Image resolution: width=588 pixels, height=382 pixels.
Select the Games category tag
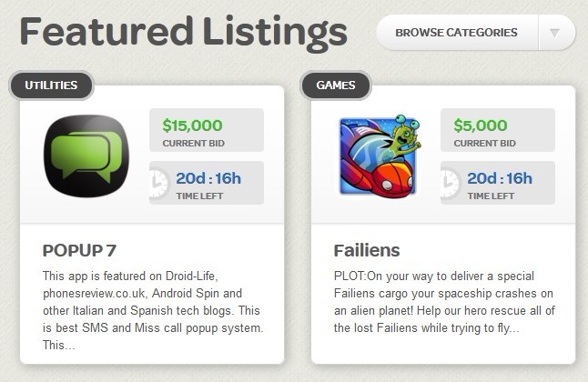coord(335,85)
